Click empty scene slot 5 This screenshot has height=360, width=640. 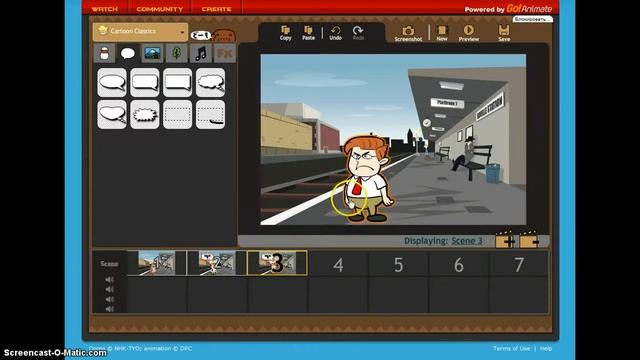pyautogui.click(x=398, y=264)
